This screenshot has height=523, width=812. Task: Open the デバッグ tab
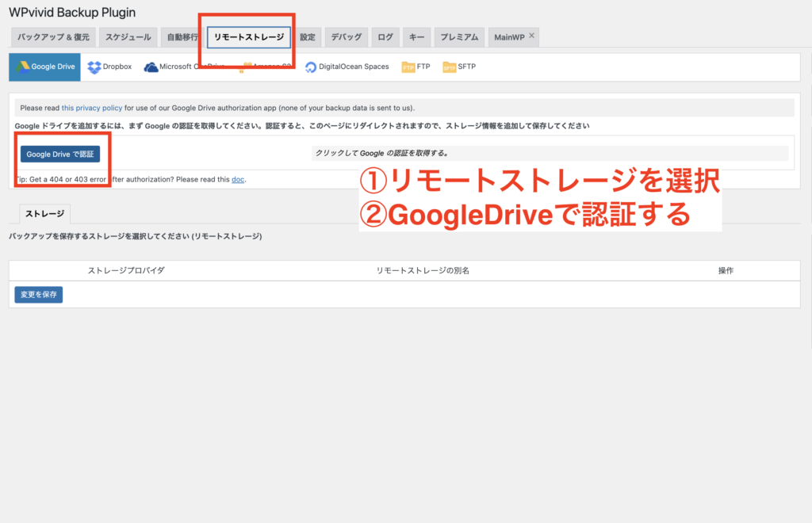point(347,37)
